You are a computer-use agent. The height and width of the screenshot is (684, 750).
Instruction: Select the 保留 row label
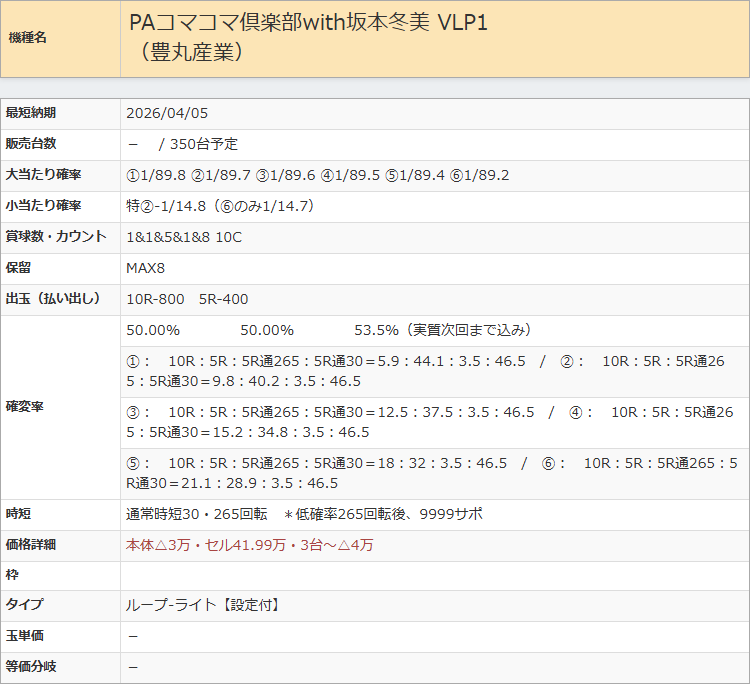coord(18,268)
